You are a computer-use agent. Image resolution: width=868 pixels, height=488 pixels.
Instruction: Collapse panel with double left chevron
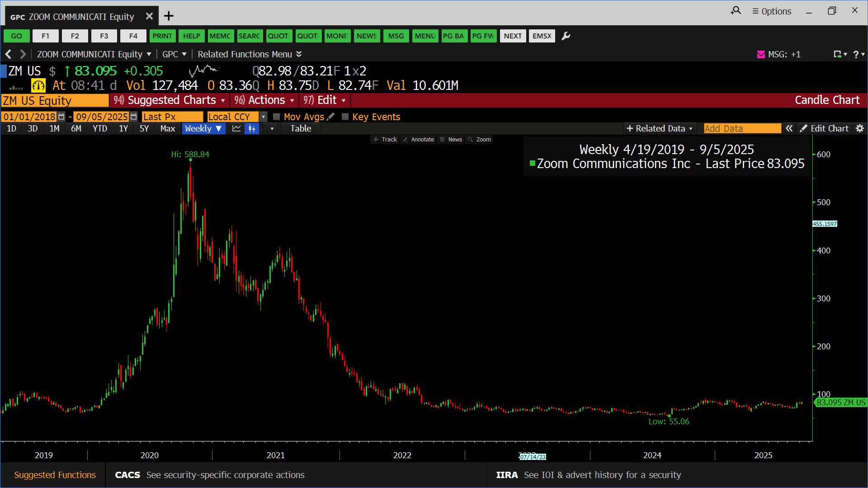pos(789,128)
